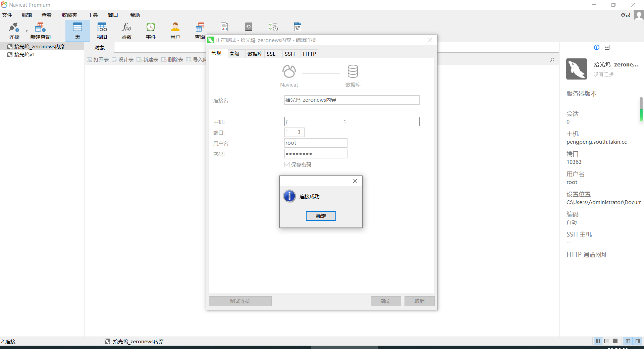Select the 事件 (Event) toolbar icon
644x349 pixels.
click(151, 31)
